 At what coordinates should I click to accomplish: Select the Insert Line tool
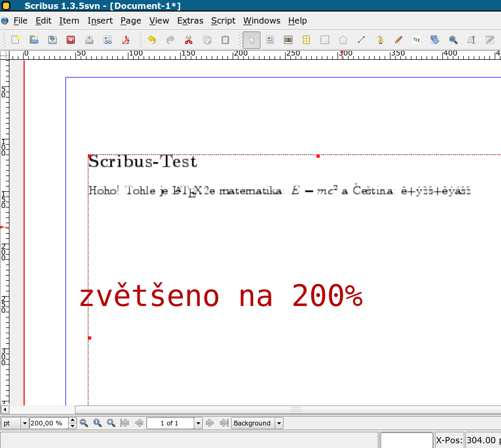[x=362, y=40]
